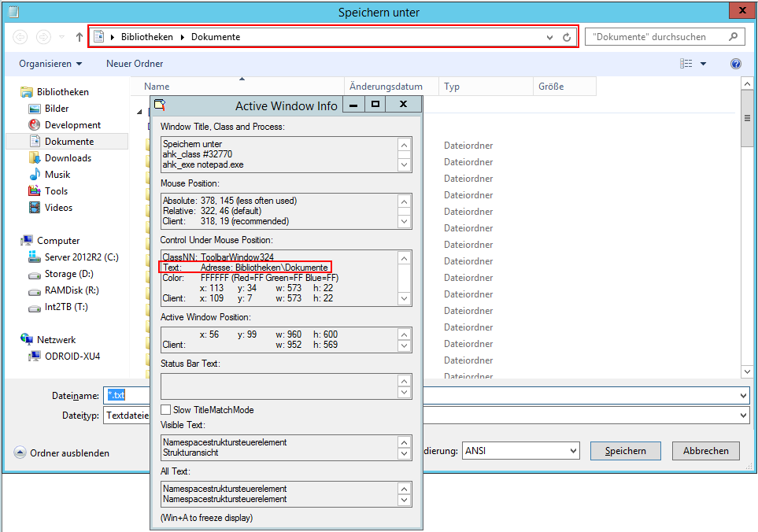Select Bilder library in sidebar
Screen dimensions: 758x532
(x=57, y=109)
